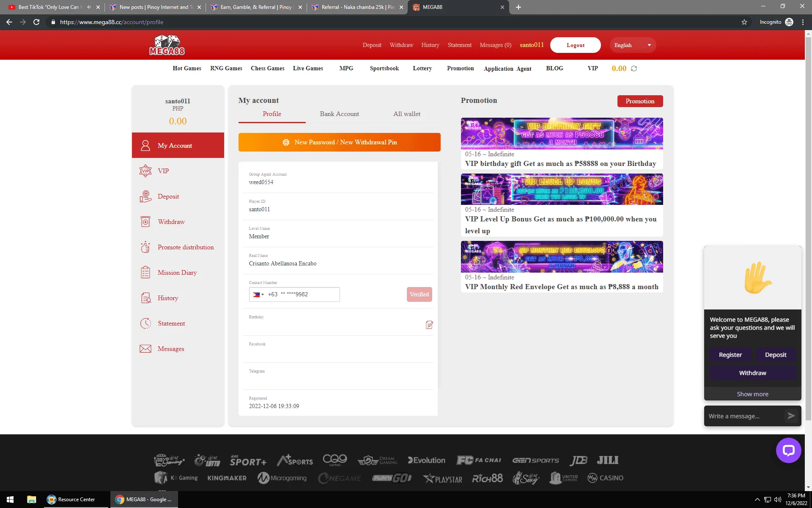Open the Chrome three-dot menu
The width and height of the screenshot is (812, 508).
click(803, 22)
